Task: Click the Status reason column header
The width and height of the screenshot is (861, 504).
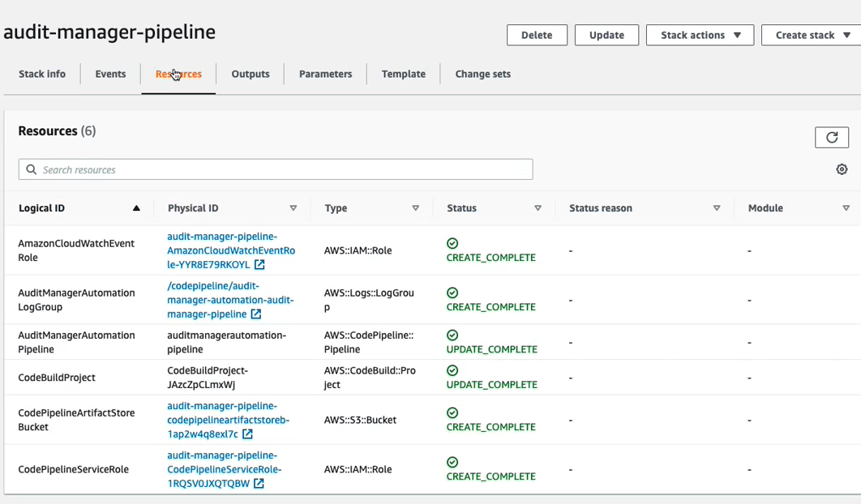Action: click(601, 208)
